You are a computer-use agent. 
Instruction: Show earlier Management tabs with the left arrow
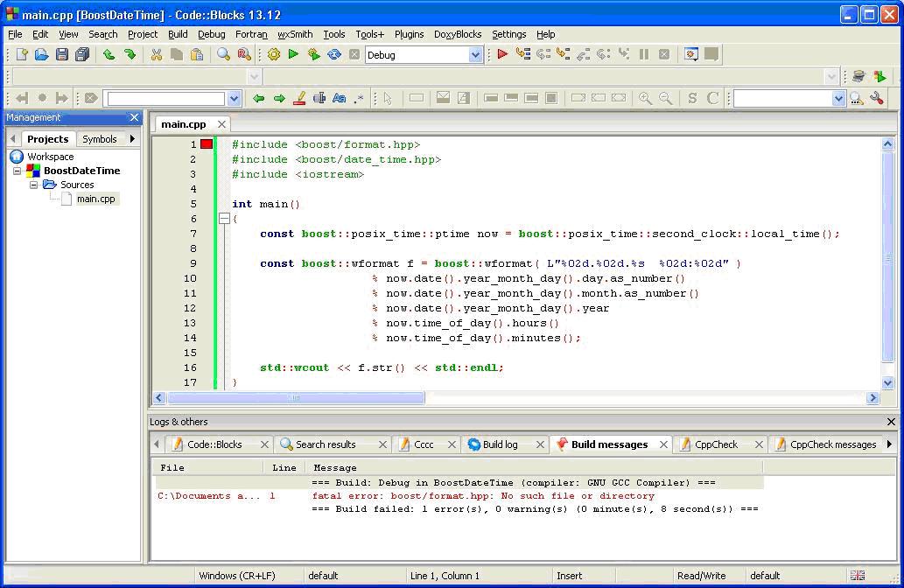[x=12, y=139]
